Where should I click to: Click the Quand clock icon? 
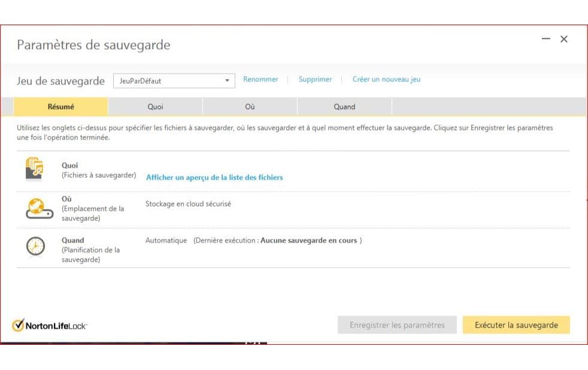(x=35, y=247)
